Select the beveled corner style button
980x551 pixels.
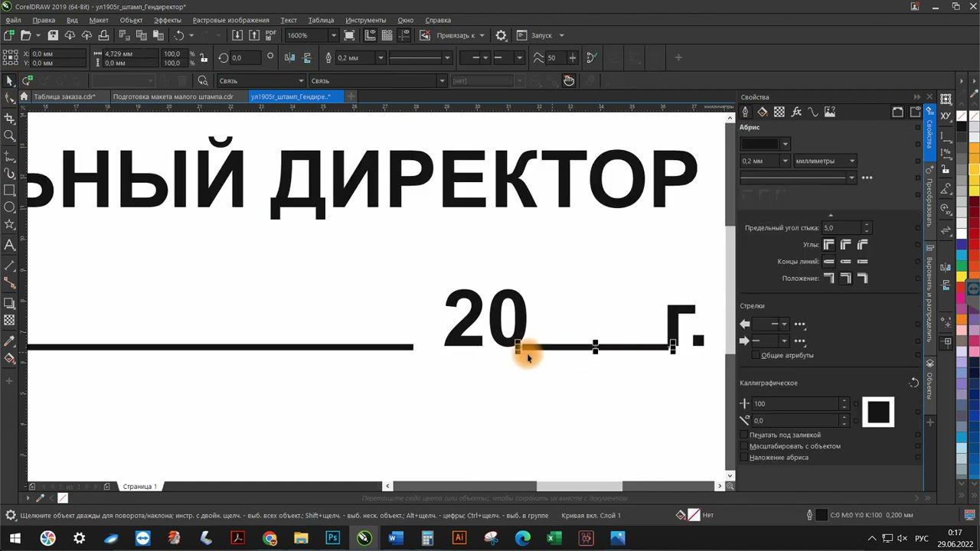(863, 245)
